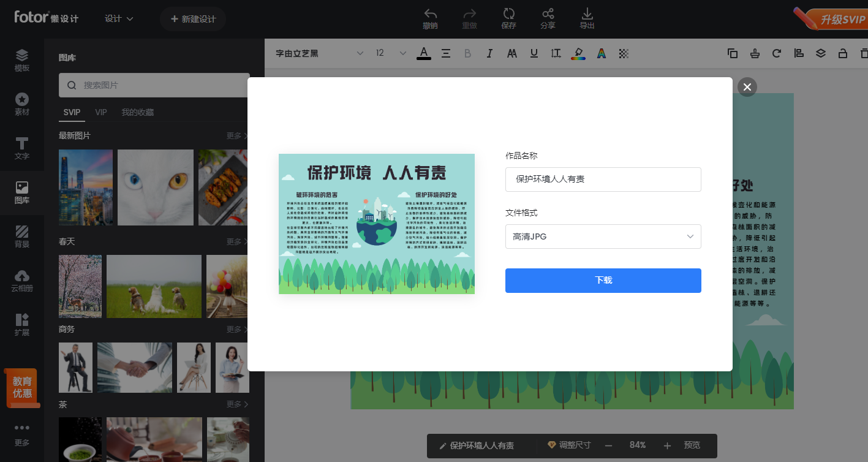Viewport: 868px width, 462px height.
Task: Open the 文字 text panel
Action: 22,149
